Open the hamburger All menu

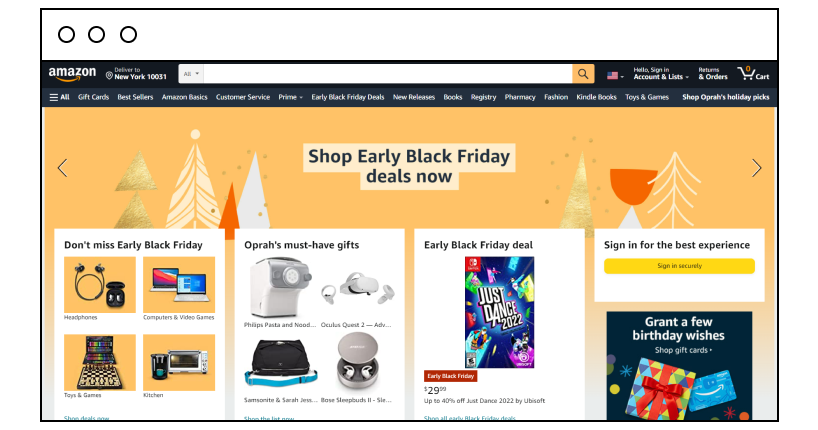pos(59,97)
